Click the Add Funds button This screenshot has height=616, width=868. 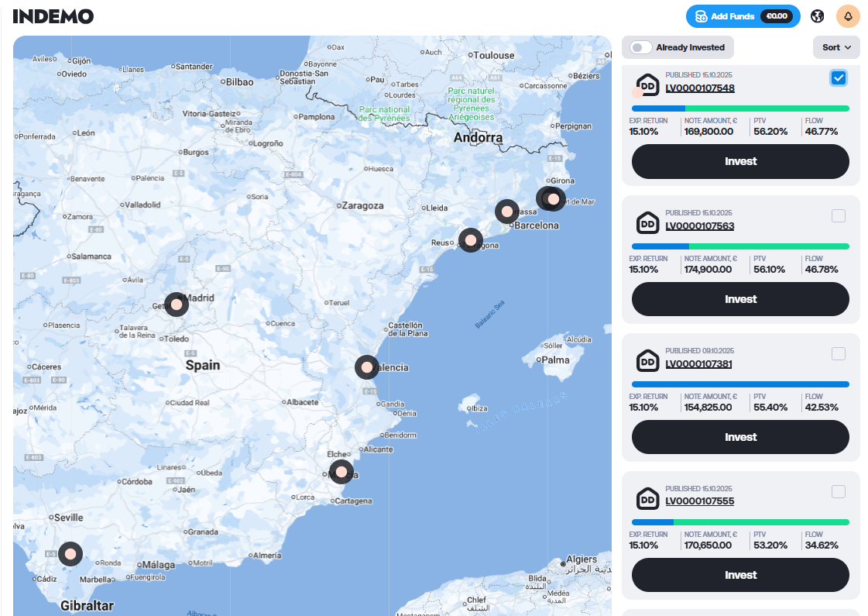coord(742,16)
